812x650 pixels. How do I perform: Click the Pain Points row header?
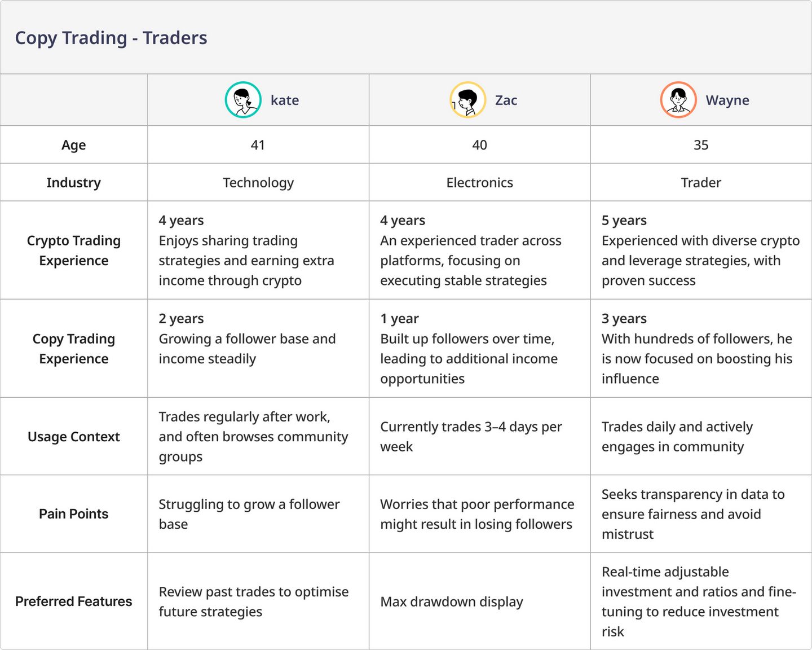(x=74, y=514)
